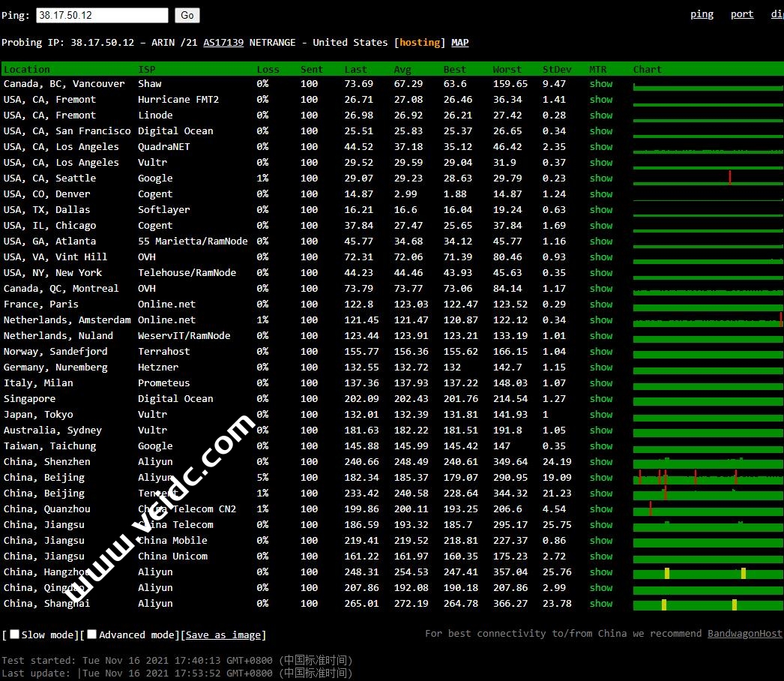The image size is (784, 681).
Task: Show MTR for China Shanghai Aliyun
Action: click(x=600, y=604)
